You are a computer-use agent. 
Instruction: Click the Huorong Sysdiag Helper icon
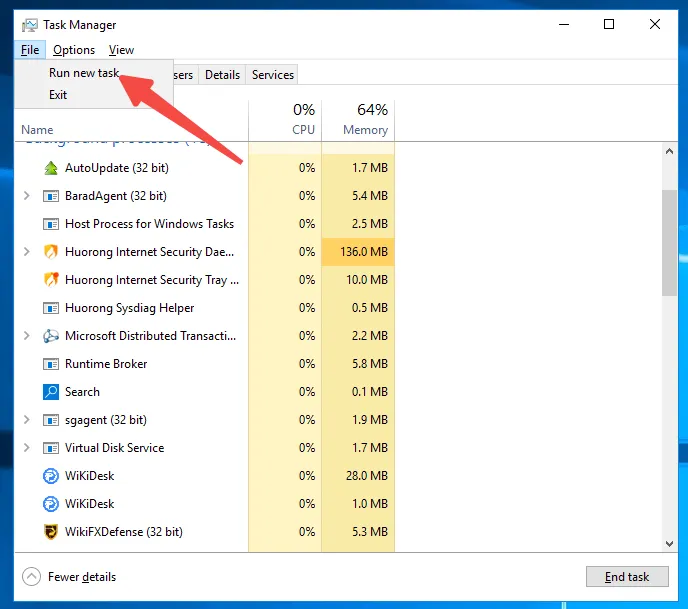click(x=51, y=308)
